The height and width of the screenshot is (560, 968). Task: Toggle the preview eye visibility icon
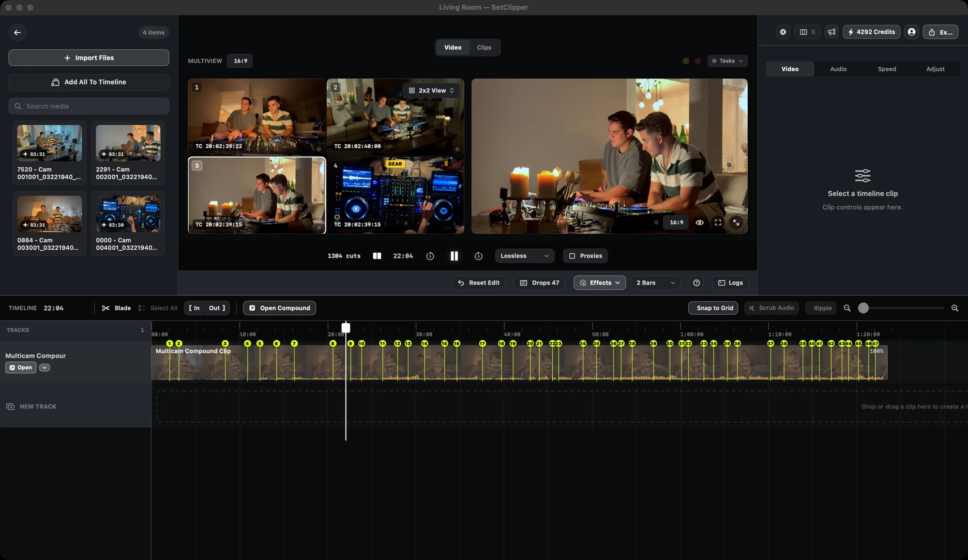(699, 223)
